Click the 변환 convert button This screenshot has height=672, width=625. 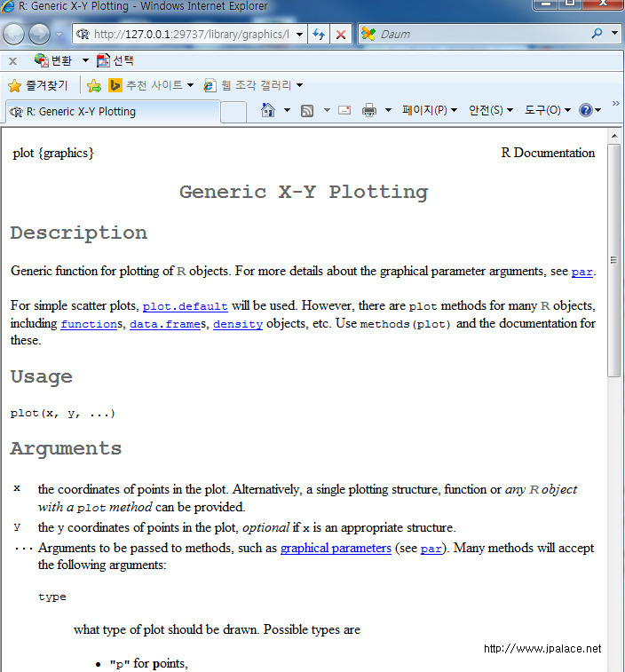[x=53, y=60]
